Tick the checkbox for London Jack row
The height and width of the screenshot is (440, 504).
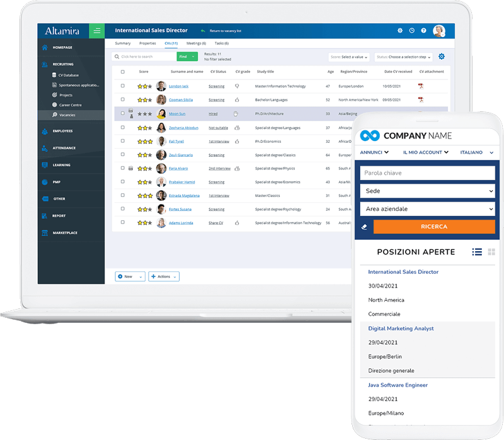(x=122, y=86)
